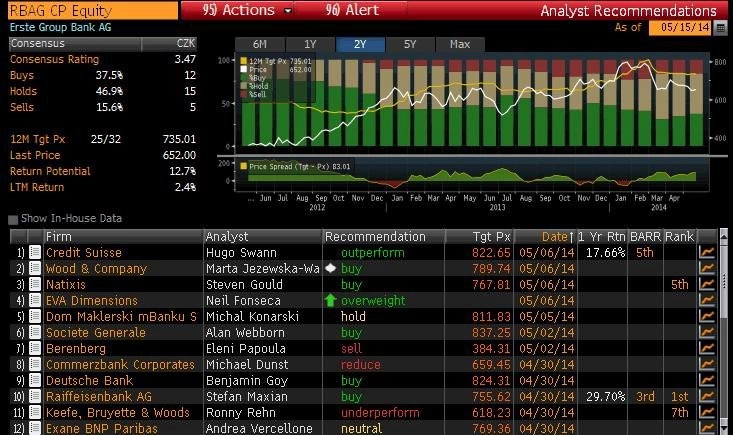The height and width of the screenshot is (435, 733).
Task: Click Credit Suisse target price 822.65
Action: click(x=491, y=252)
